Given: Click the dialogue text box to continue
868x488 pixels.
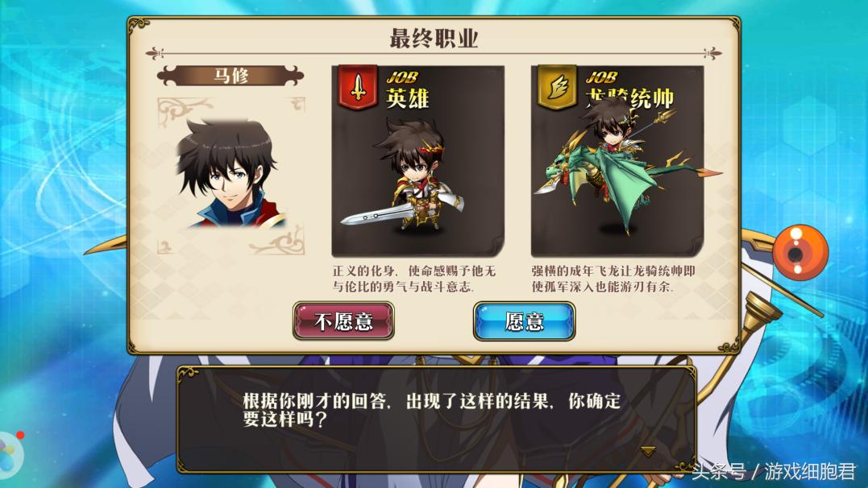Looking at the screenshot, I should tap(436, 420).
